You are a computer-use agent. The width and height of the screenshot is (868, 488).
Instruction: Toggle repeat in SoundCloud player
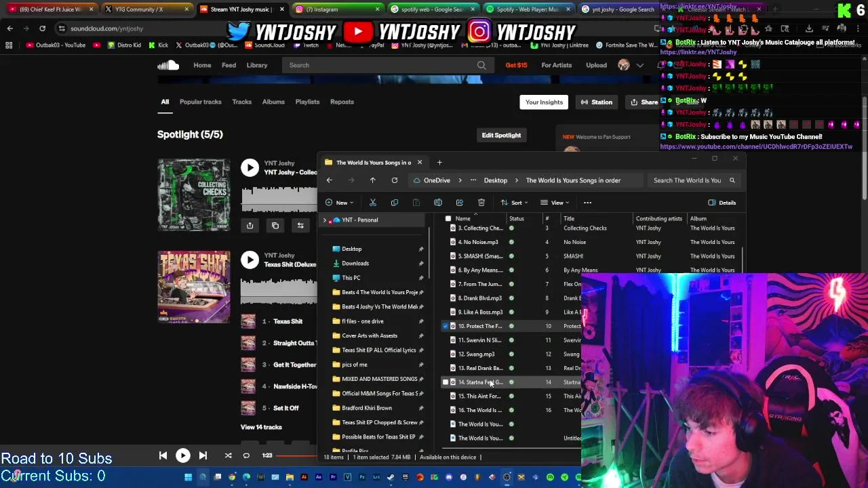pos(246,456)
